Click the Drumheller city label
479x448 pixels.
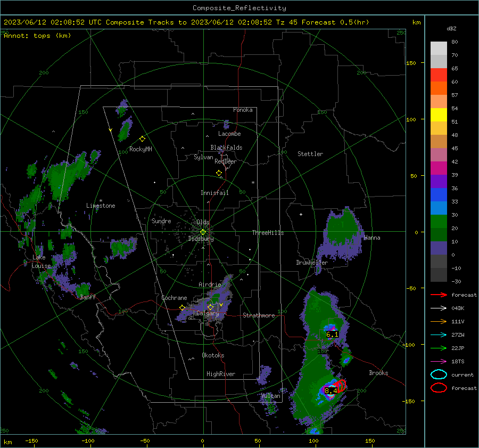click(x=312, y=263)
